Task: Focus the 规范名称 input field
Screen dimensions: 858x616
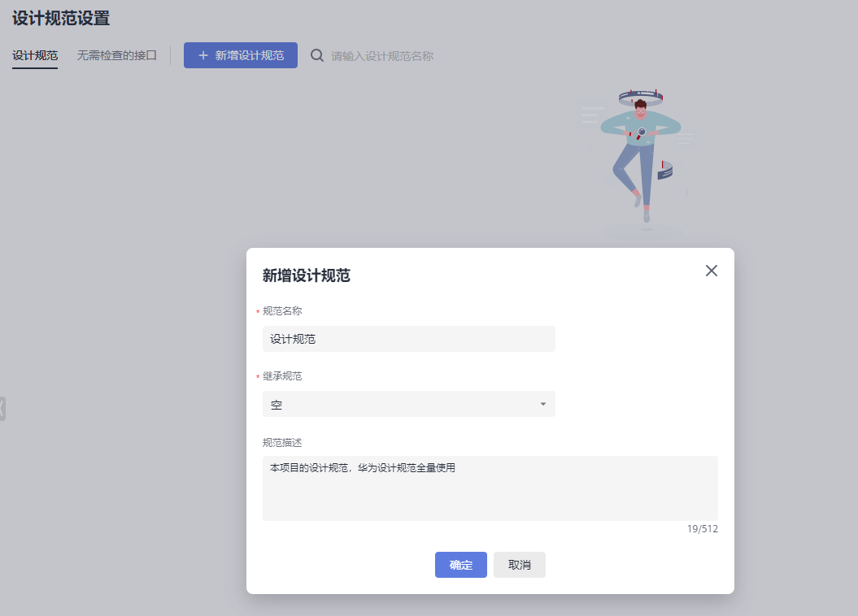Action: tap(409, 339)
